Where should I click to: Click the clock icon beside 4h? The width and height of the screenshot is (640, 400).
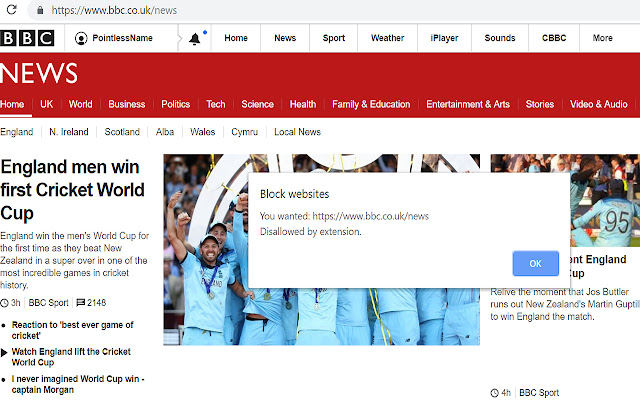click(x=494, y=393)
